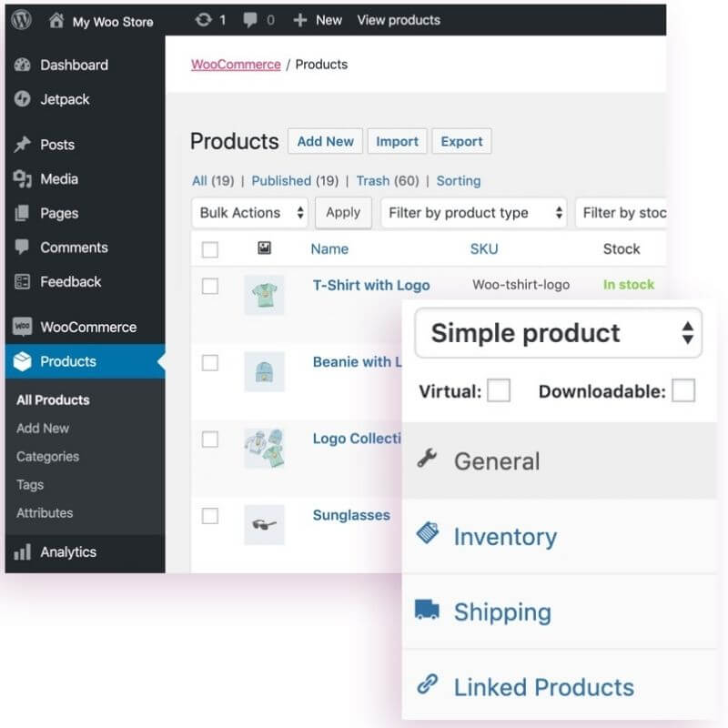Click the Pages icon in sidebar
Image resolution: width=728 pixels, height=728 pixels.
pyautogui.click(x=22, y=213)
